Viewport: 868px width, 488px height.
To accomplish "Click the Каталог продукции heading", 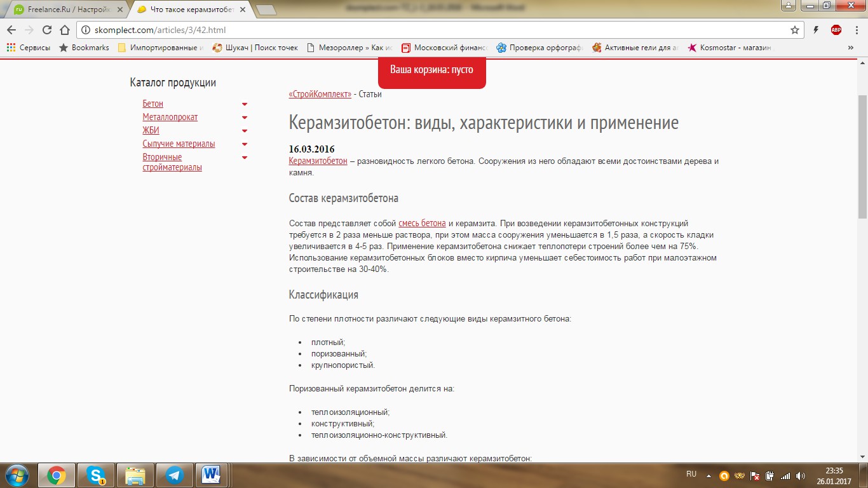I will click(173, 83).
